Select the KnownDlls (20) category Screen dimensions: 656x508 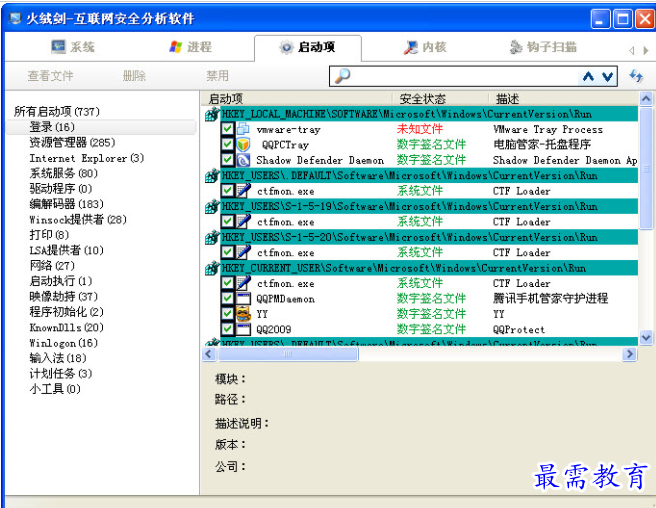(x=66, y=327)
